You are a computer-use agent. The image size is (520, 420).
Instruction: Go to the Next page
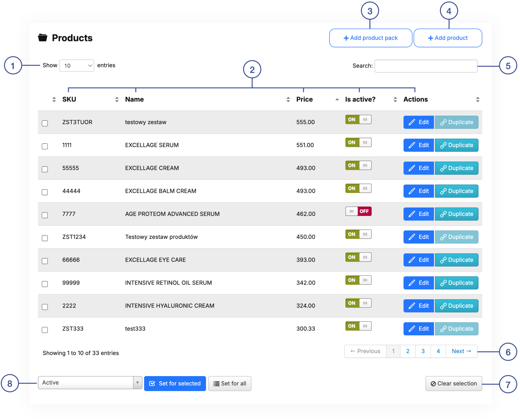[x=461, y=351]
